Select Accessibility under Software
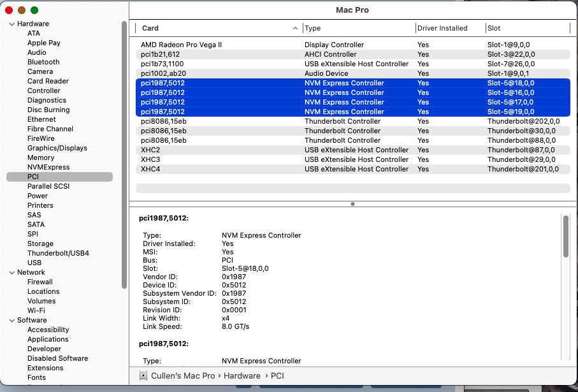578x392 pixels. (48, 330)
